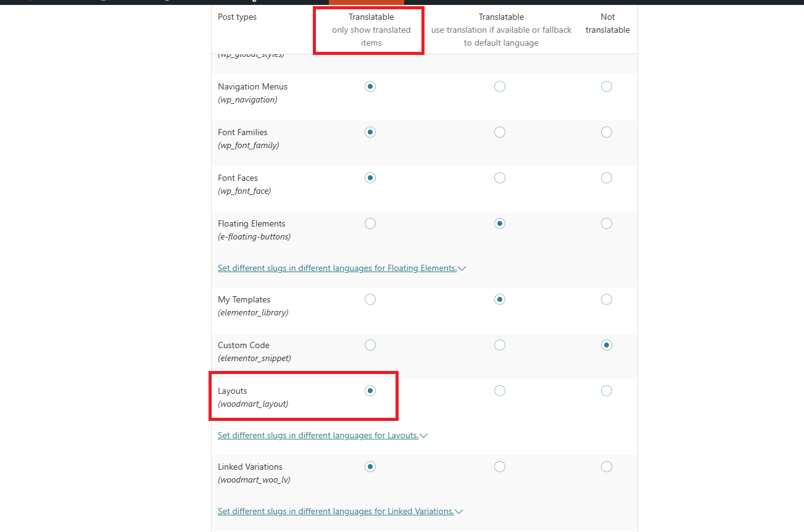The width and height of the screenshot is (804, 532).
Task: Click the '(wp_navigation)' slug text
Action: (247, 100)
